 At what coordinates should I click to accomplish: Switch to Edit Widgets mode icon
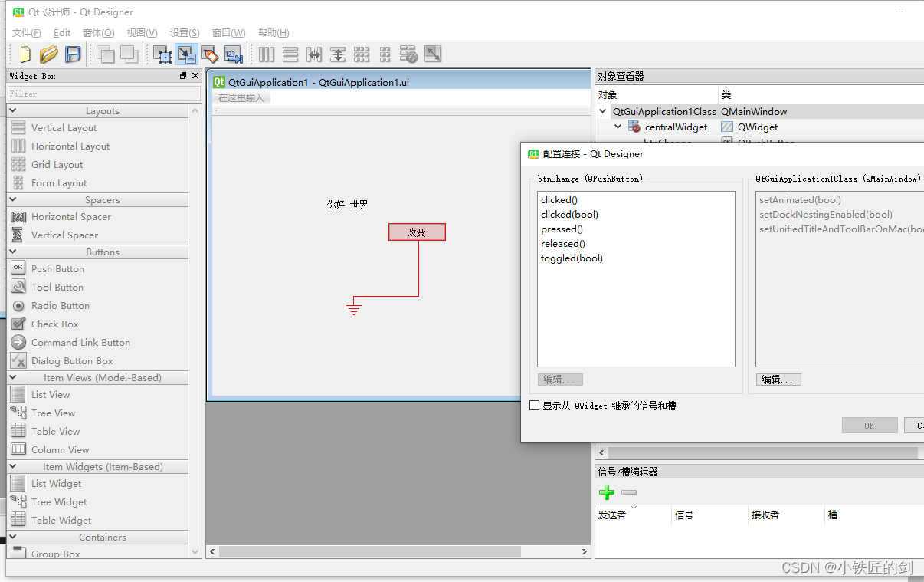pos(162,54)
